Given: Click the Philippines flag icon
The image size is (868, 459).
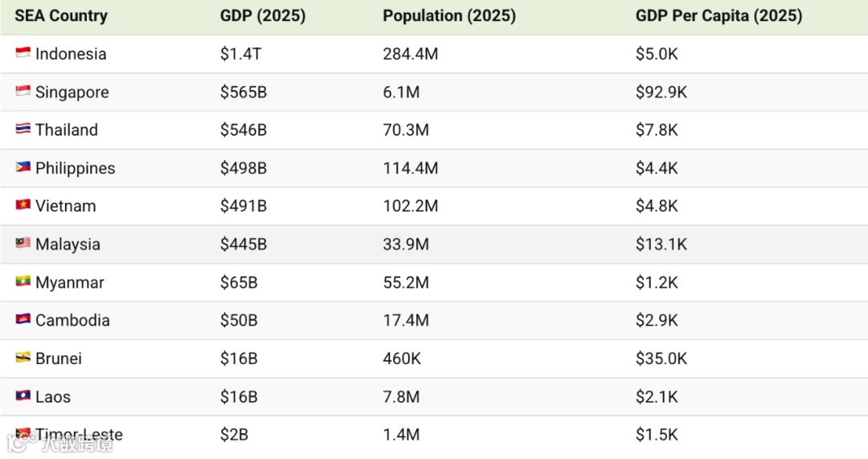Looking at the screenshot, I should point(23,168).
